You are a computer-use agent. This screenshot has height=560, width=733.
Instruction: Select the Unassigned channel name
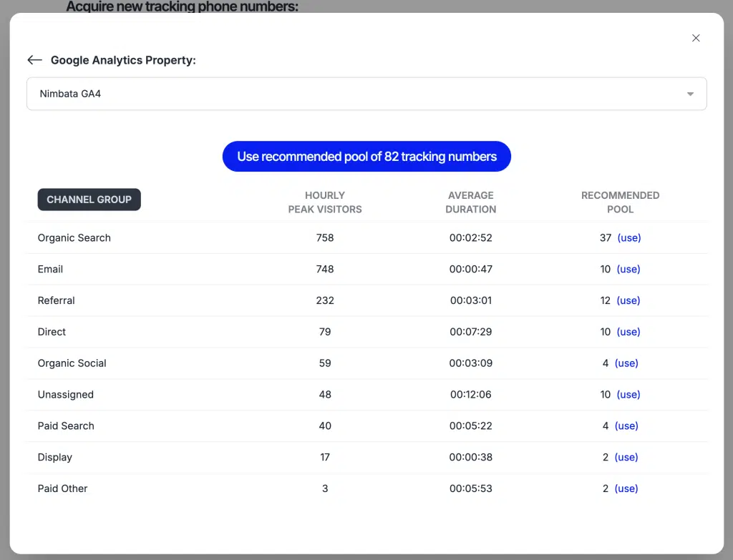pyautogui.click(x=66, y=394)
